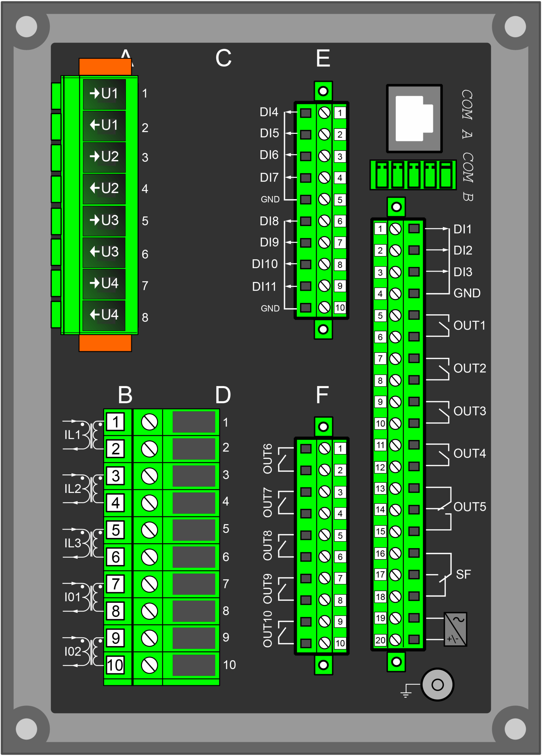The width and height of the screenshot is (542, 756).
Task: Select the DI11 input label
Action: coord(264,287)
